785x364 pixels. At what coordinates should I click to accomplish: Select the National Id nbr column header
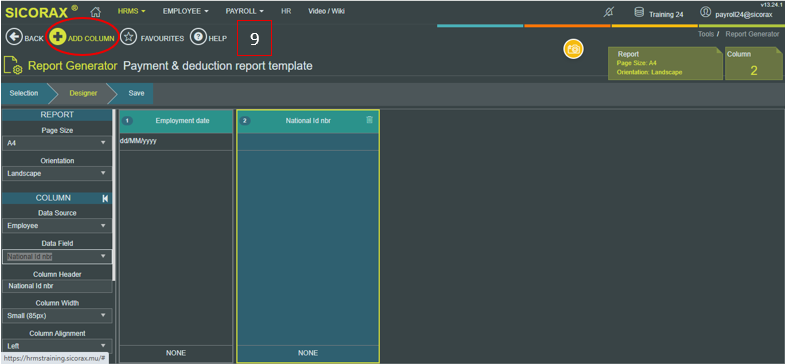point(308,121)
